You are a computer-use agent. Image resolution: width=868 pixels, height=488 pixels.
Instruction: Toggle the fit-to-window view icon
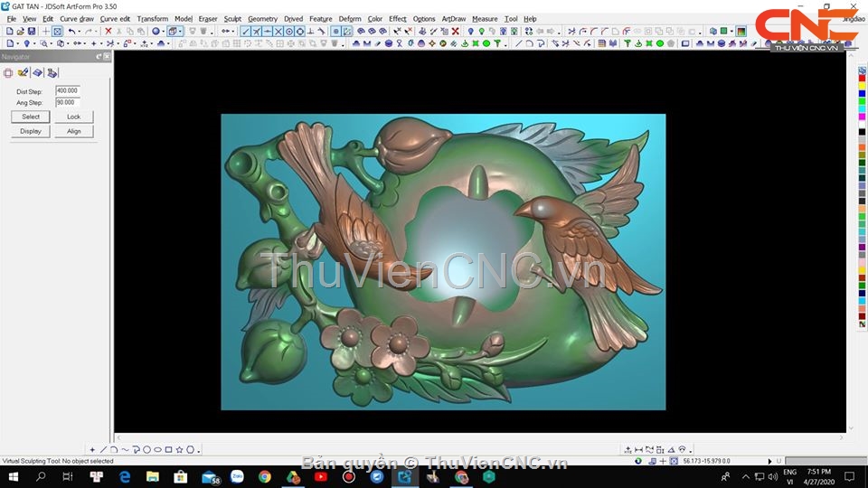(57, 32)
